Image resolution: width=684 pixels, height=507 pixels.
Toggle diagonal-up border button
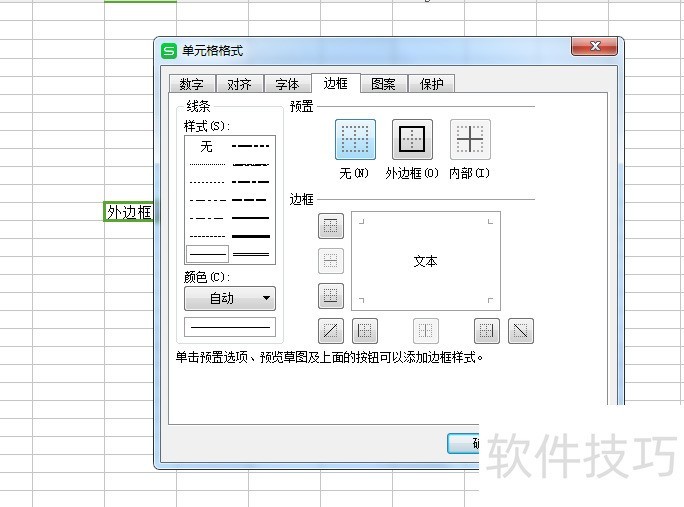pyautogui.click(x=331, y=331)
